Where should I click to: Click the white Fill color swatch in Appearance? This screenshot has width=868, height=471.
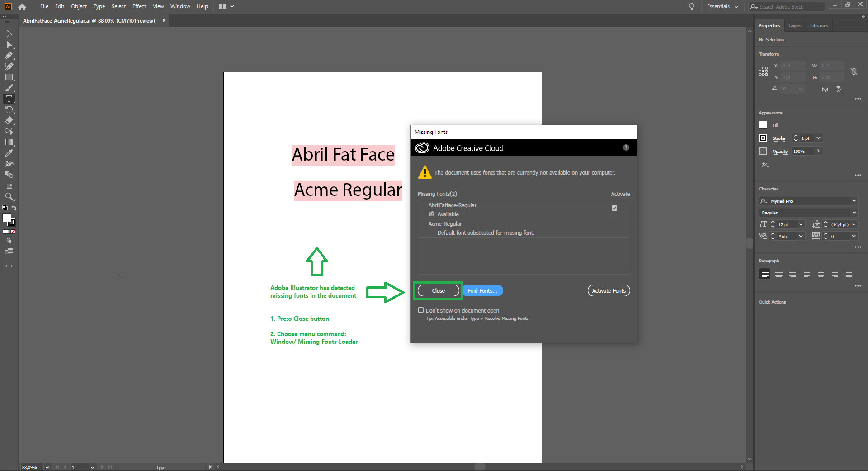[x=763, y=125]
